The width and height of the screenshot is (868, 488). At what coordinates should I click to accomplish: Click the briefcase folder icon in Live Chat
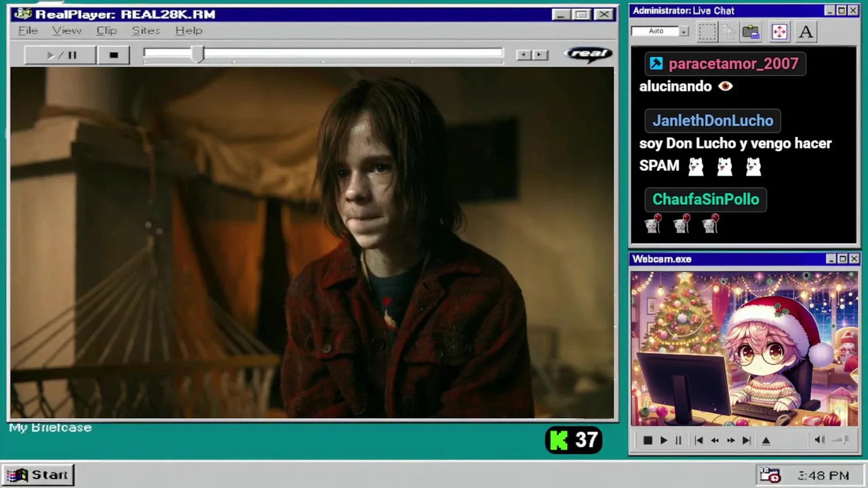coord(751,32)
